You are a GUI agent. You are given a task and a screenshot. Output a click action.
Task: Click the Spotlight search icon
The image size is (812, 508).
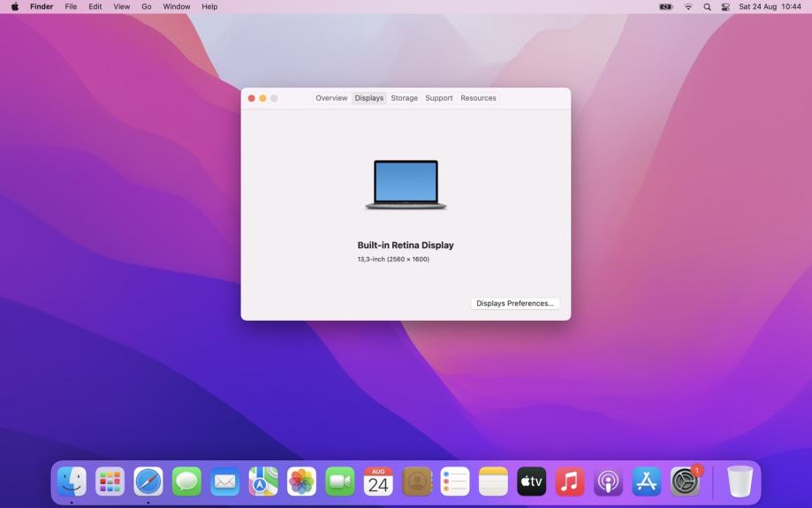707,7
